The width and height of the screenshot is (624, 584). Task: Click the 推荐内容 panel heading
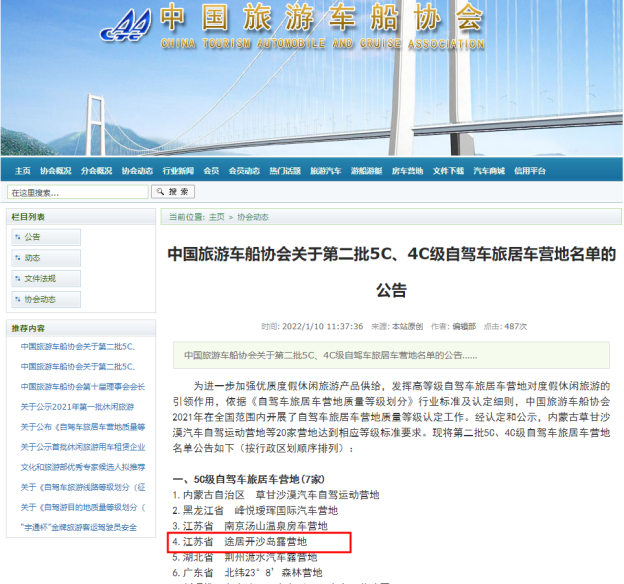pyautogui.click(x=28, y=328)
